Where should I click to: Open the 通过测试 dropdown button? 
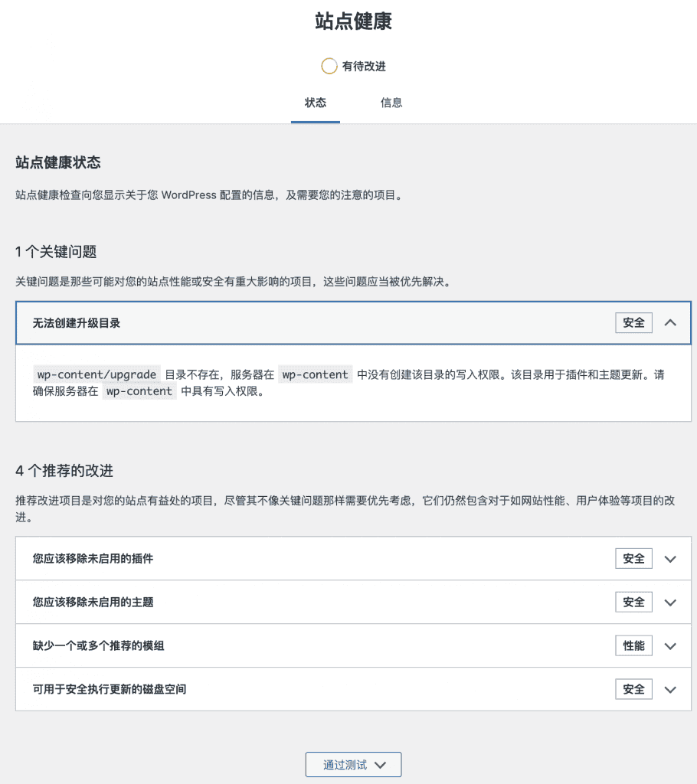(x=353, y=764)
